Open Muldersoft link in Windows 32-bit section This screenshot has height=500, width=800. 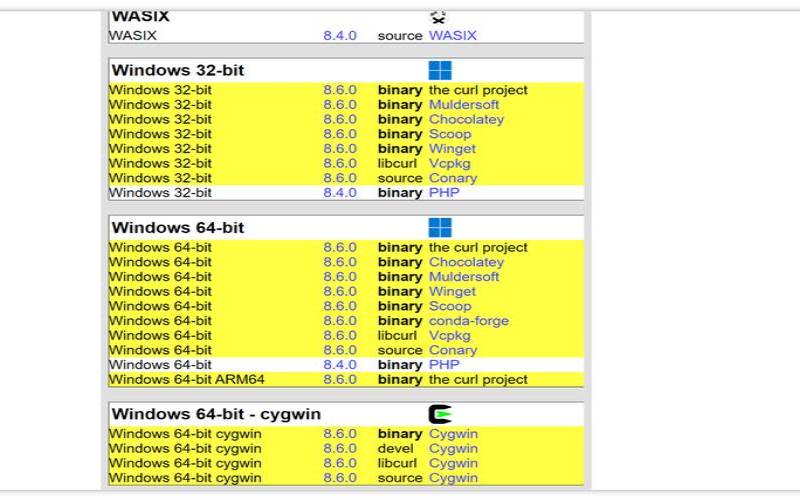point(464,105)
